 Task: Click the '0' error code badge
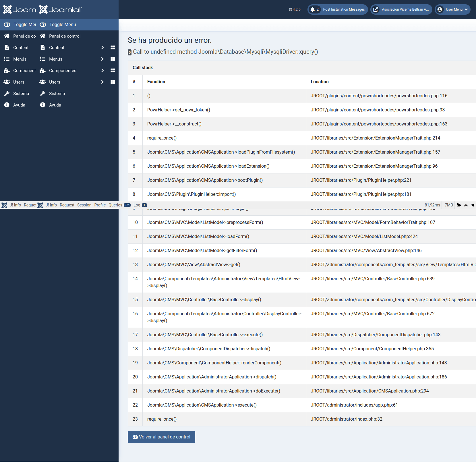pyautogui.click(x=129, y=52)
